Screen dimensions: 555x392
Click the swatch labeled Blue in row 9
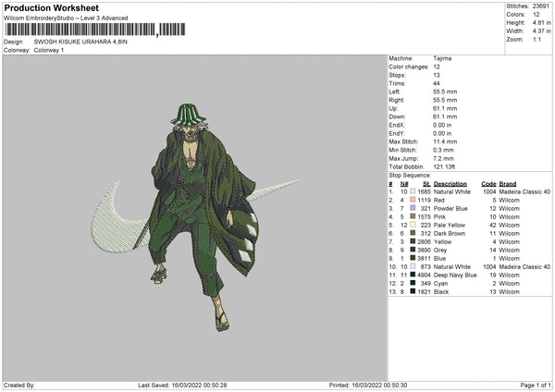coord(413,258)
